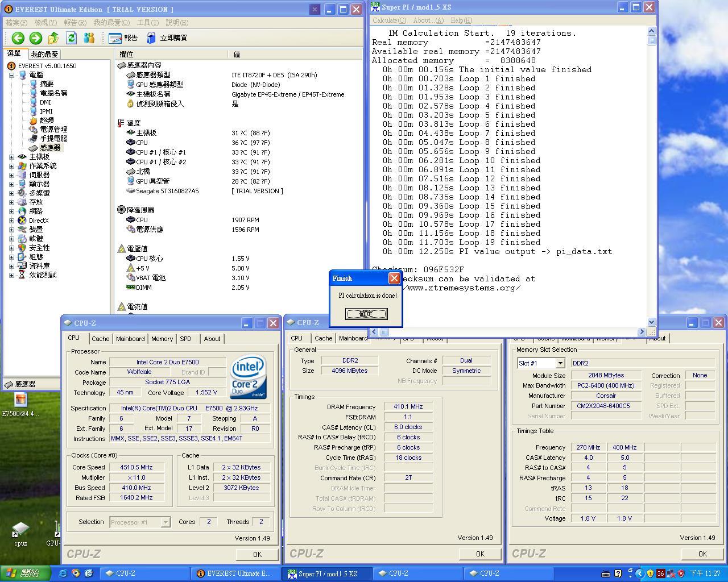Select the 電源管理 tree item
728x582 pixels.
53,130
